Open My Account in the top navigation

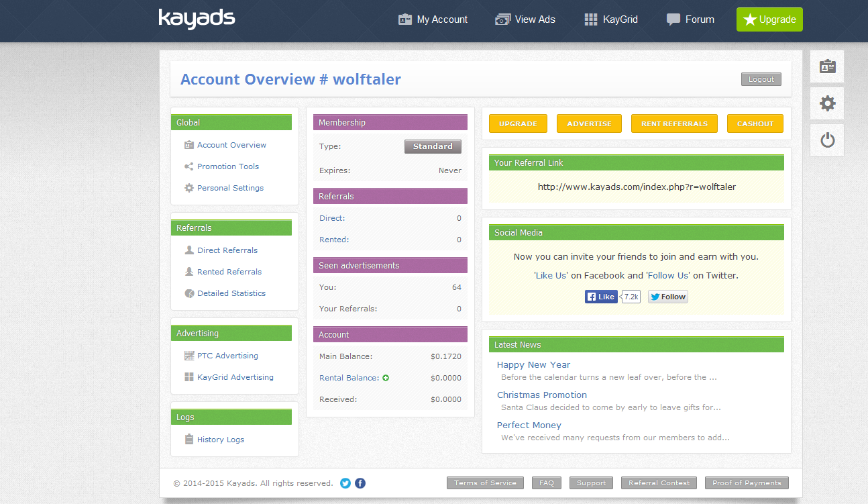pos(433,19)
